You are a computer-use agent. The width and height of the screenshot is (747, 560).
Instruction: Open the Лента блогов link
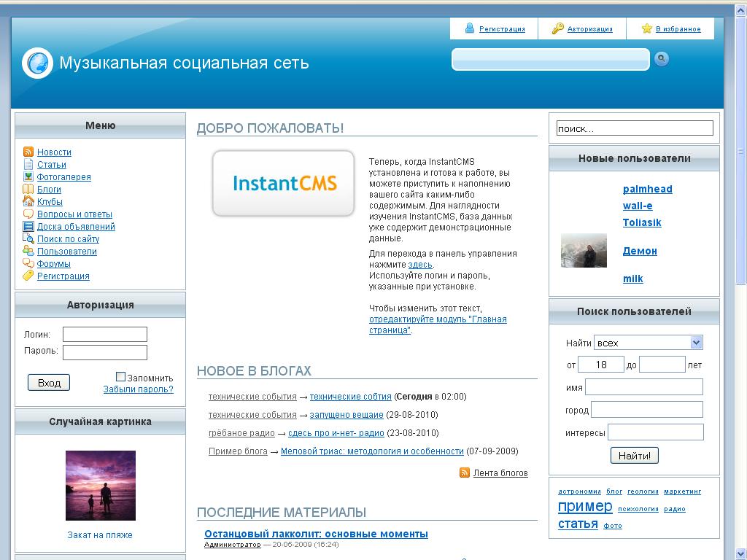[500, 472]
